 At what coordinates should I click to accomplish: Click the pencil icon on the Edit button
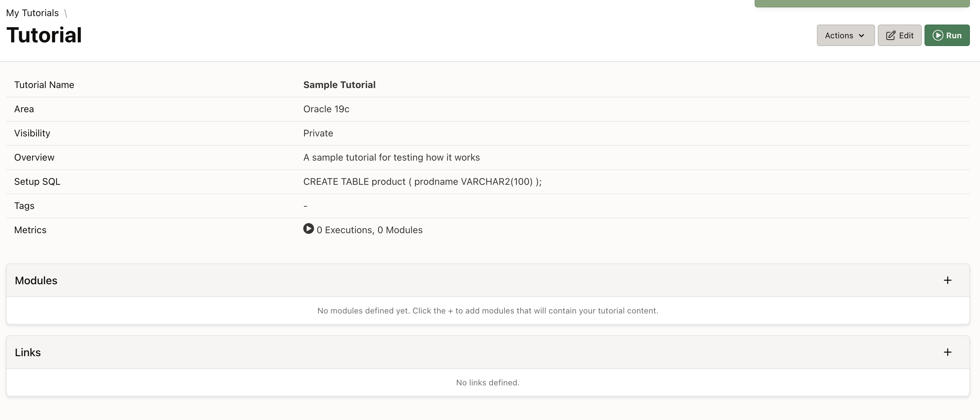(x=891, y=35)
